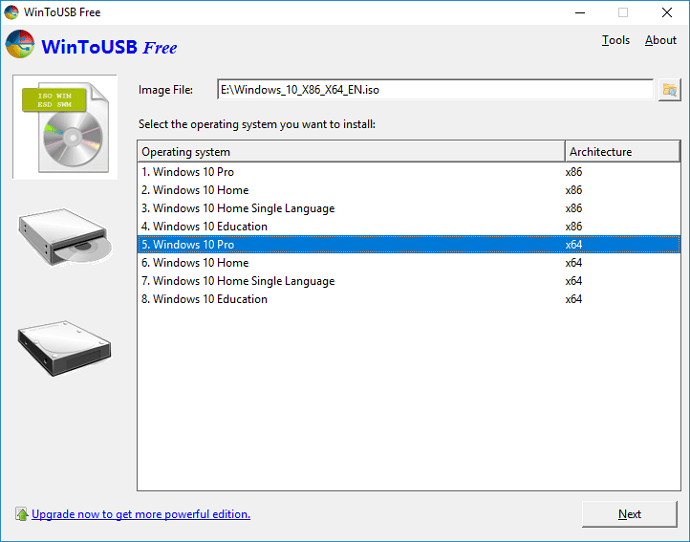
Task: Select Windows 10 Home x64 entry
Action: click(201, 263)
